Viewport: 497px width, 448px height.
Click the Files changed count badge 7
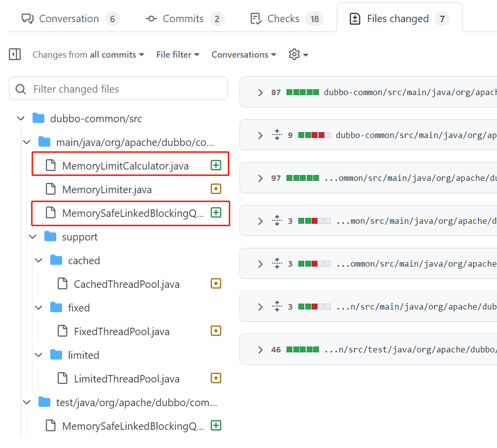tap(442, 19)
